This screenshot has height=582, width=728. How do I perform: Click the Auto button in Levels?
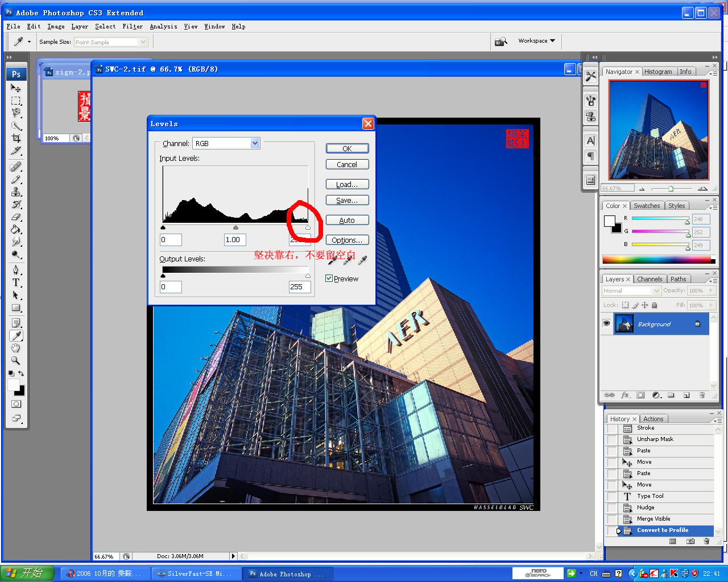point(347,220)
